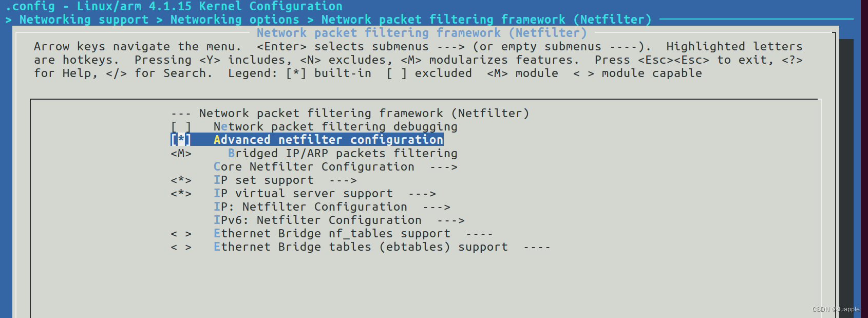Enable the Ethernet Bridge nf_tables support marker

pos(181,234)
